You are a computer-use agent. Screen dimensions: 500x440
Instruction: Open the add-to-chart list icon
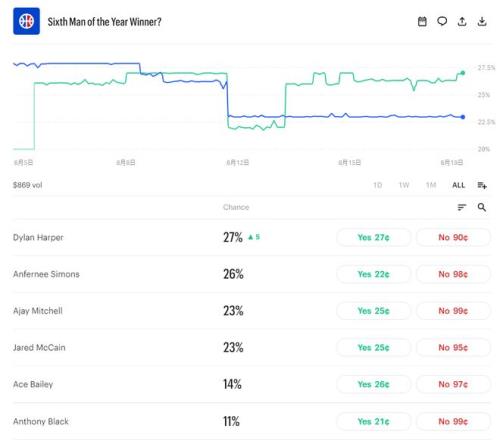point(482,185)
